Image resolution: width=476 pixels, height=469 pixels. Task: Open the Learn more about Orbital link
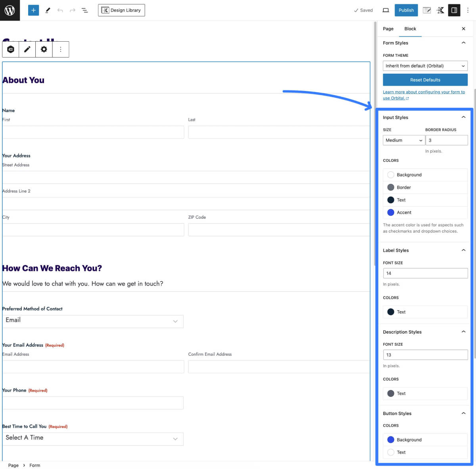click(x=424, y=95)
